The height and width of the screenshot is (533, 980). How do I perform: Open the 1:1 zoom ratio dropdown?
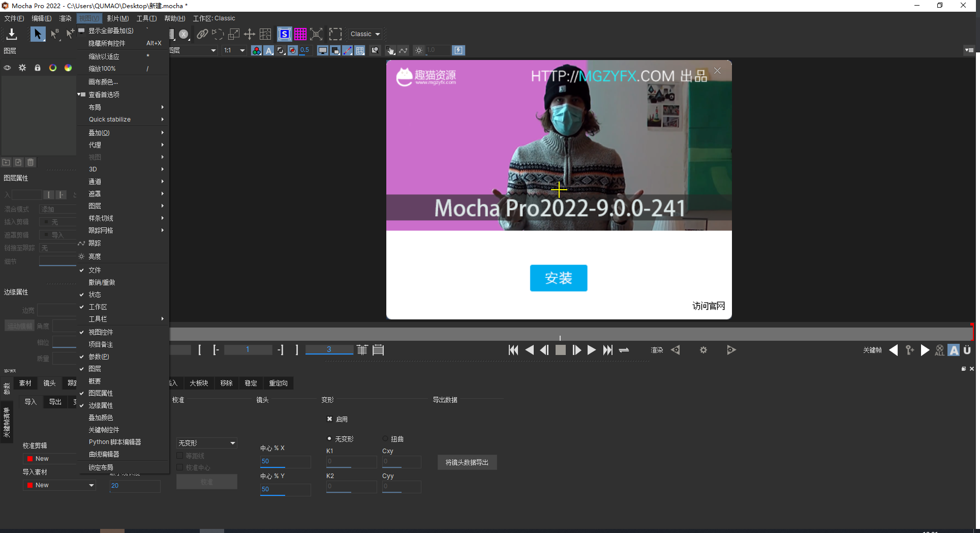234,50
